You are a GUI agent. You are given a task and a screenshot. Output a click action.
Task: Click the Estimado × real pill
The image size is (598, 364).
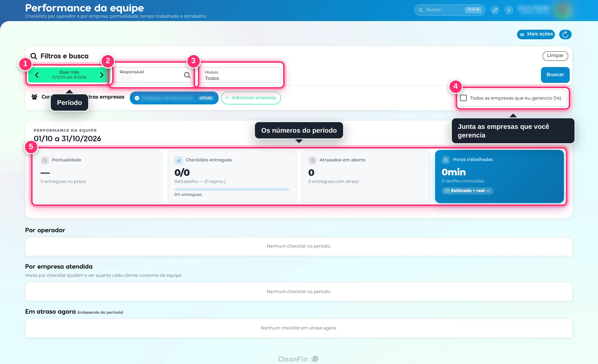[467, 191]
